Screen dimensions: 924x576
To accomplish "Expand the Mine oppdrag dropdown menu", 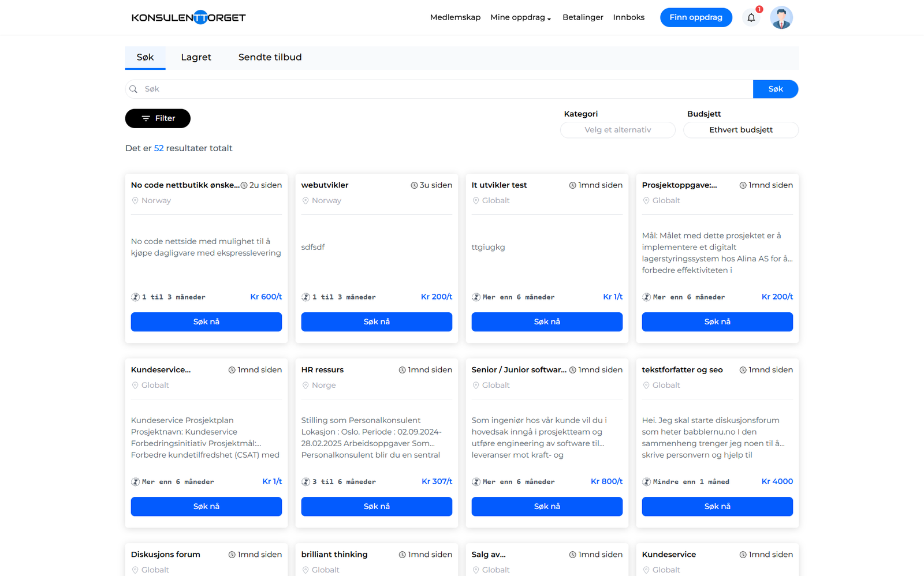I will 520,17.
